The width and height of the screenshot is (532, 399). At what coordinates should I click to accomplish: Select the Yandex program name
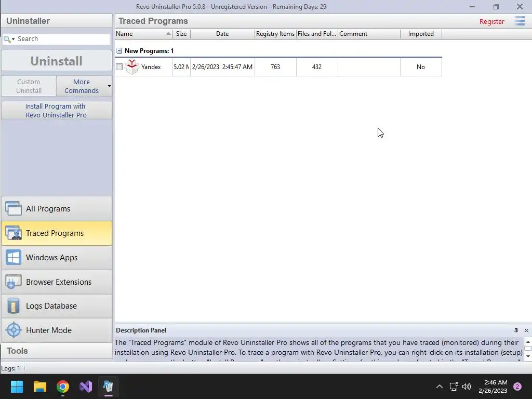point(151,67)
